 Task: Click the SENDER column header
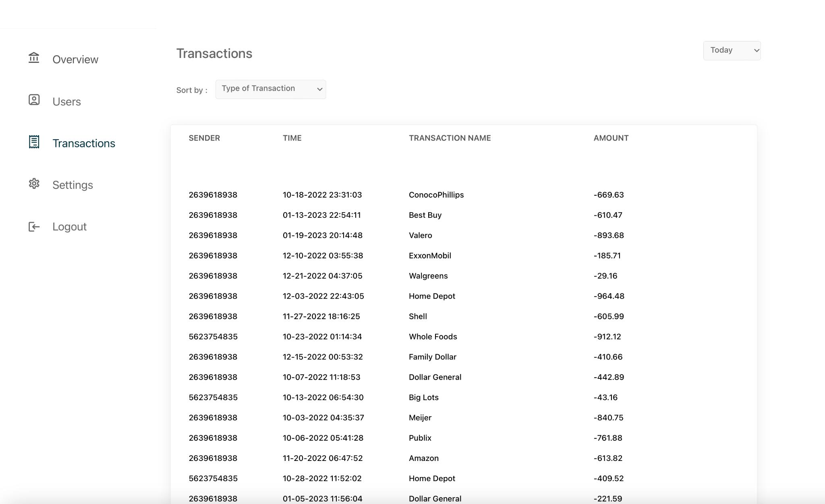point(204,138)
